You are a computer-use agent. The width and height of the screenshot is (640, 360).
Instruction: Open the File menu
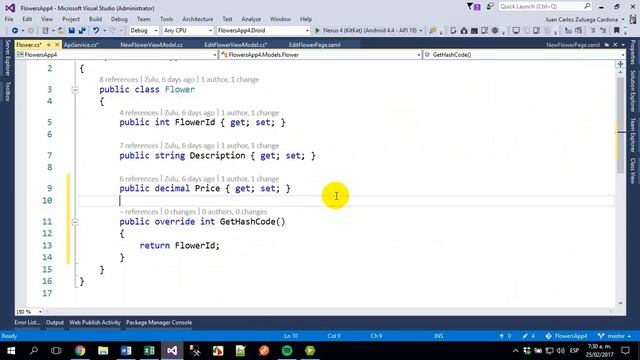[x=9, y=19]
